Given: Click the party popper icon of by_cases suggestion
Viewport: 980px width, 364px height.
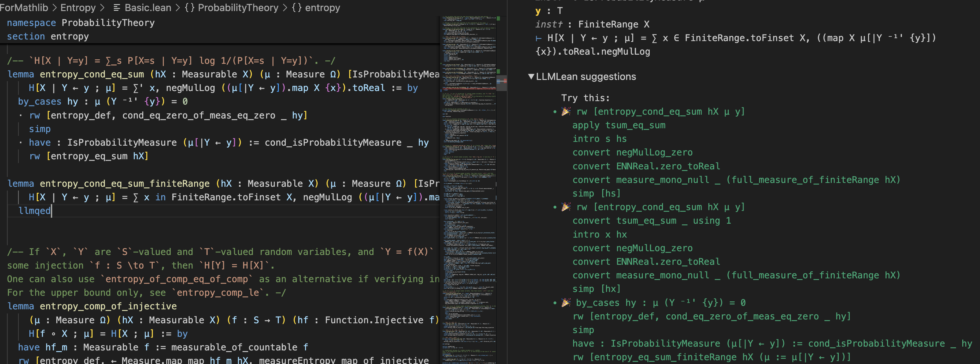Looking at the screenshot, I should [x=566, y=303].
